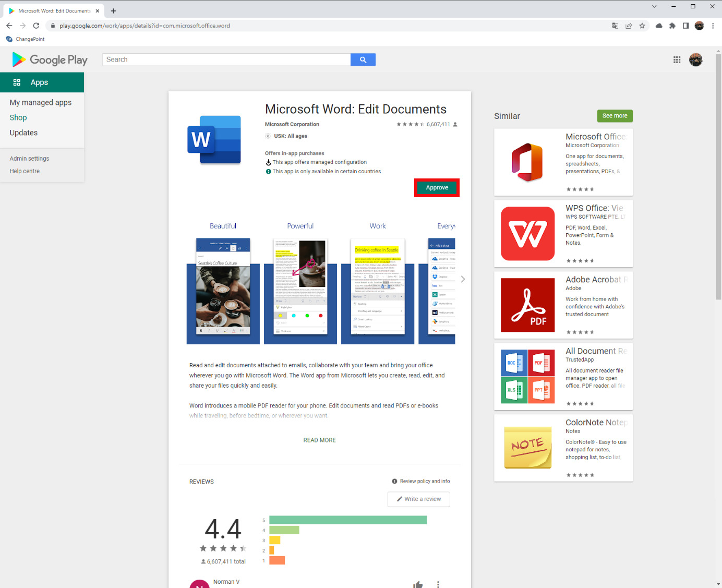Switch to the Apps section
The height and width of the screenshot is (588, 722).
[x=38, y=82]
